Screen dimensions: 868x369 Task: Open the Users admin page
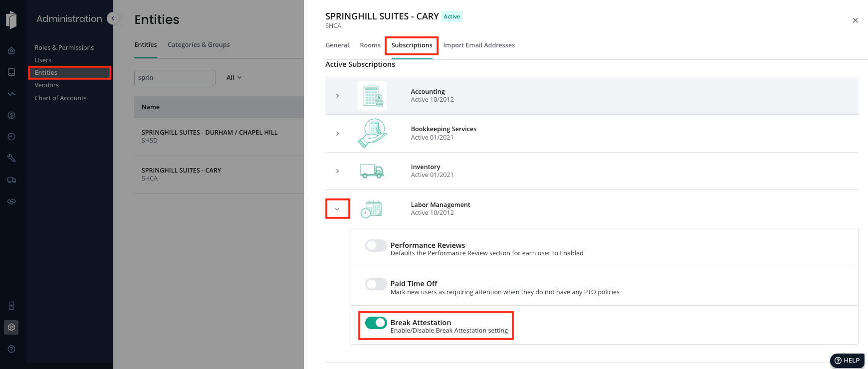click(x=43, y=60)
